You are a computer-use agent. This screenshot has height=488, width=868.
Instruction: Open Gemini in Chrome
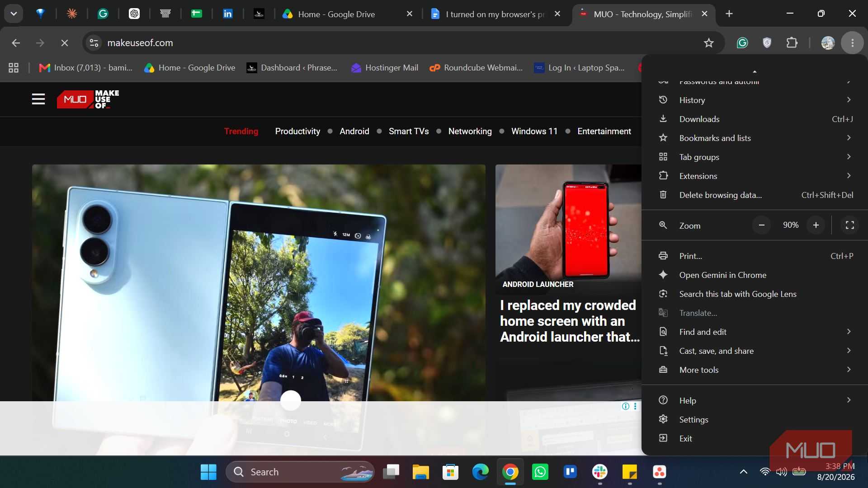click(x=755, y=275)
